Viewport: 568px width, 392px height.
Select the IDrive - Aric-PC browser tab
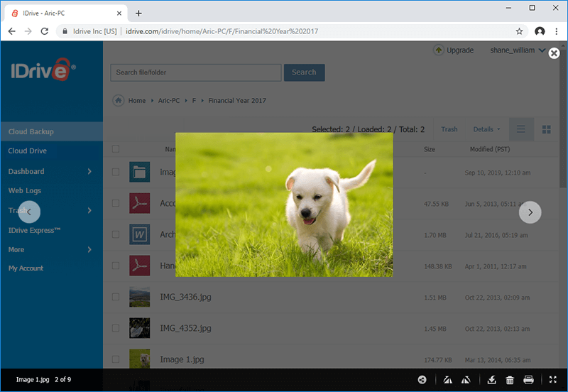pos(65,13)
